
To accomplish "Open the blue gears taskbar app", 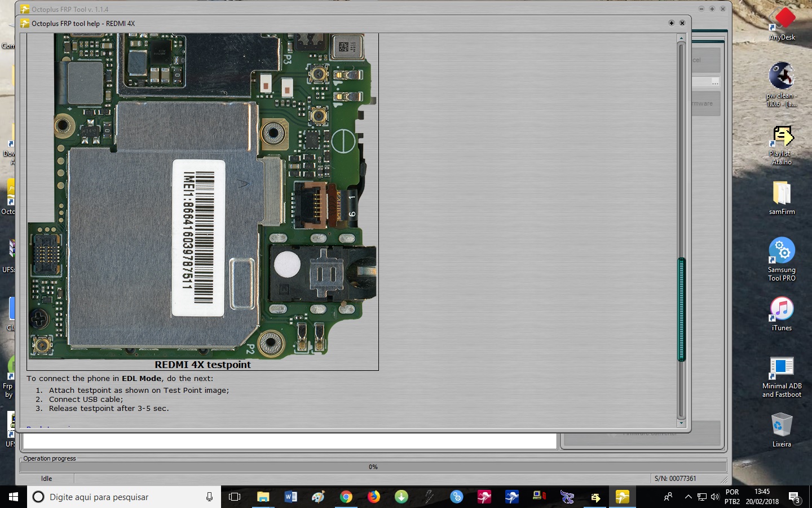I will pos(457,497).
